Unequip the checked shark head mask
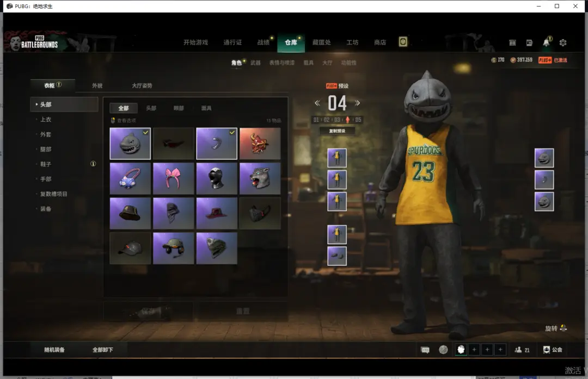 click(130, 144)
